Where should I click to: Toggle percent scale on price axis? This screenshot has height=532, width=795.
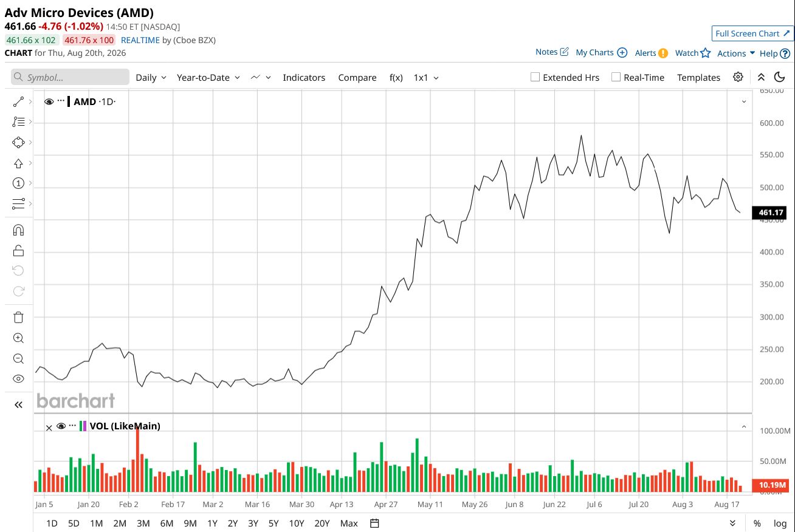click(x=757, y=523)
